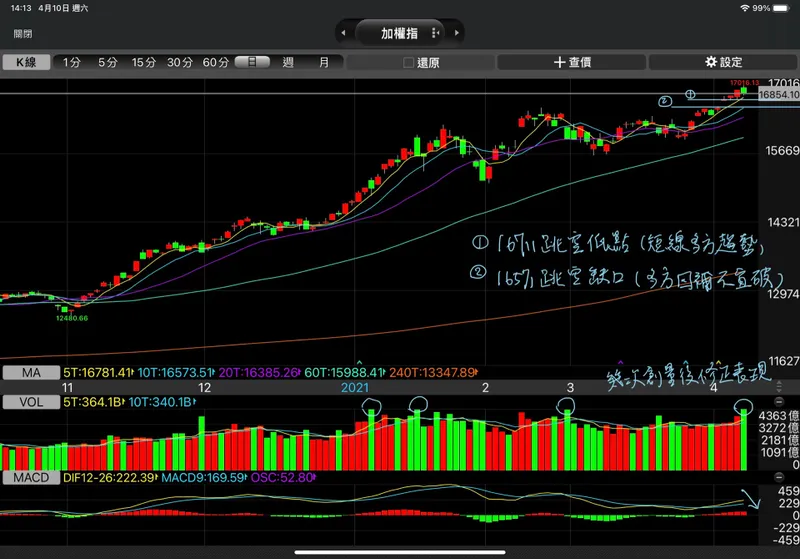Switch to the 月 monthly timeframe
This screenshot has width=800, height=559.
[x=324, y=62]
